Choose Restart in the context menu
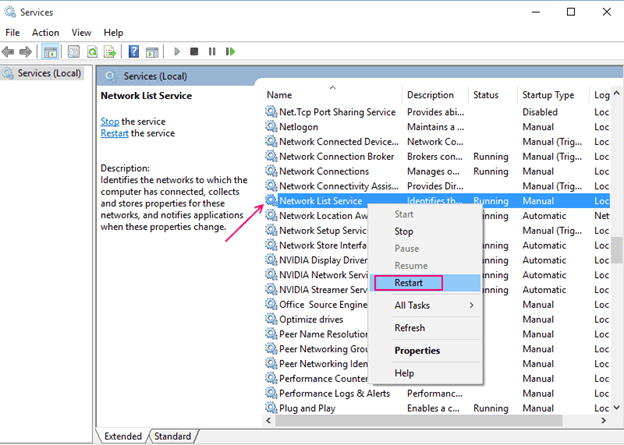Screen dimensions: 624x445 425,283
